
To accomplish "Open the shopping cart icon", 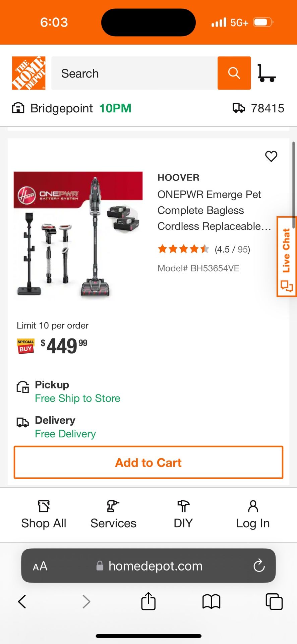I will pyautogui.click(x=266, y=73).
